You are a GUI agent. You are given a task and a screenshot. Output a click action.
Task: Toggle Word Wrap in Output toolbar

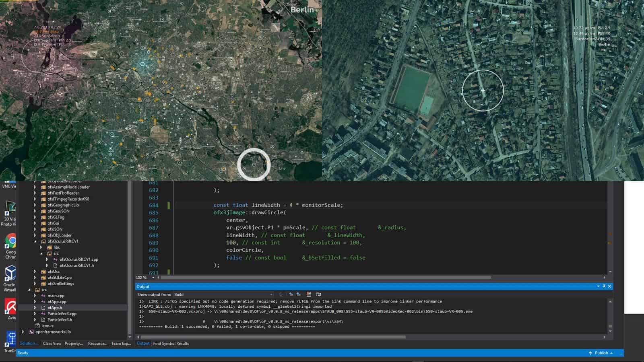(318, 294)
